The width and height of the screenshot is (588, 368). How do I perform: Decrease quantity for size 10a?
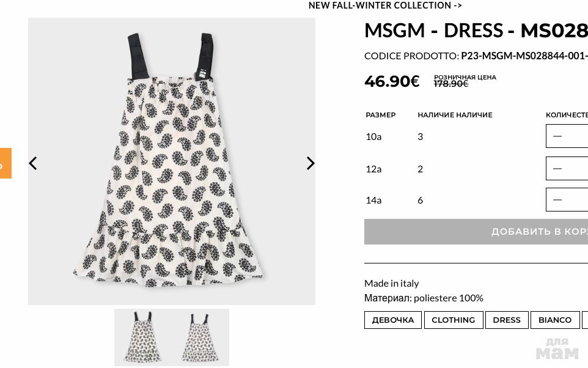(557, 136)
